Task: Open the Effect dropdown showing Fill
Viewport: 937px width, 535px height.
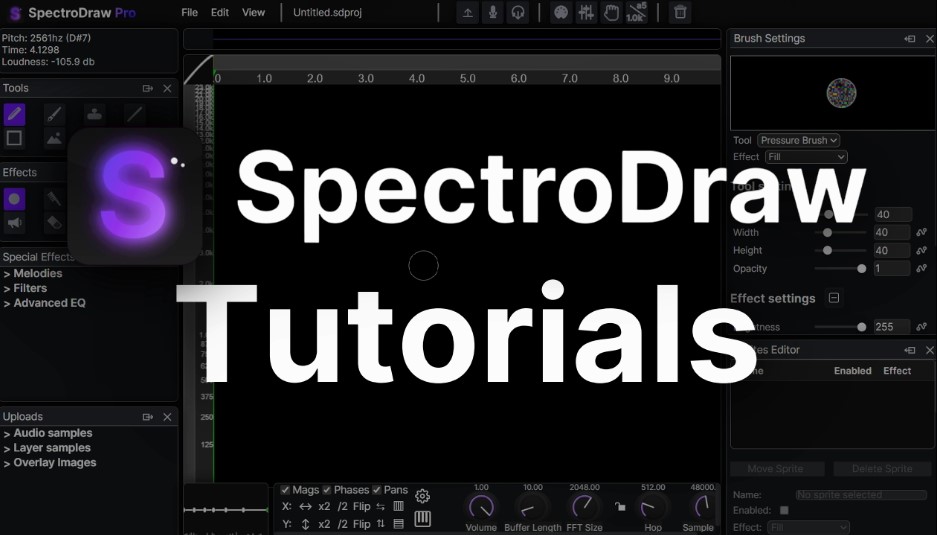Action: pos(806,157)
